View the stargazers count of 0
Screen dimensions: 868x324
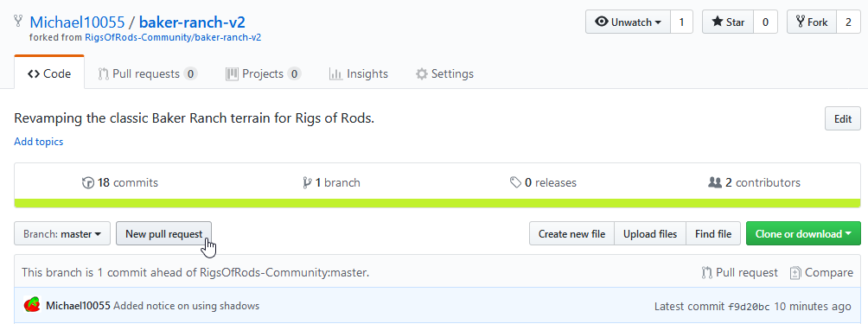(765, 22)
